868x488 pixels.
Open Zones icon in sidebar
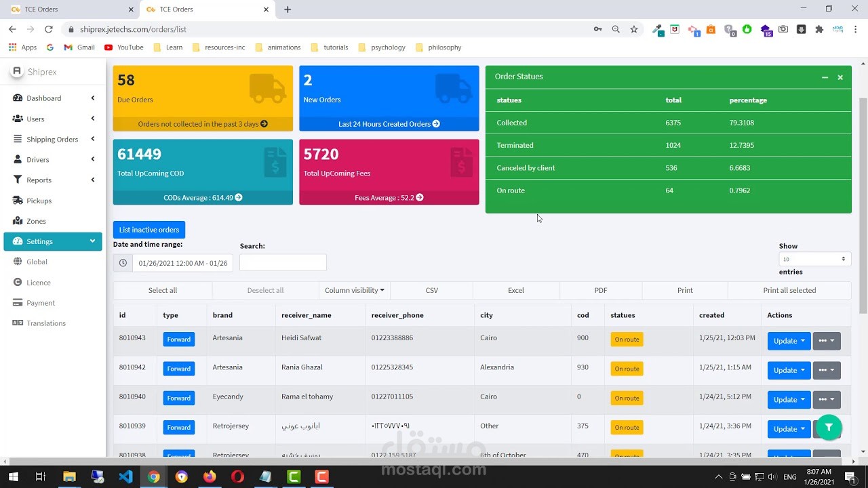click(18, 221)
